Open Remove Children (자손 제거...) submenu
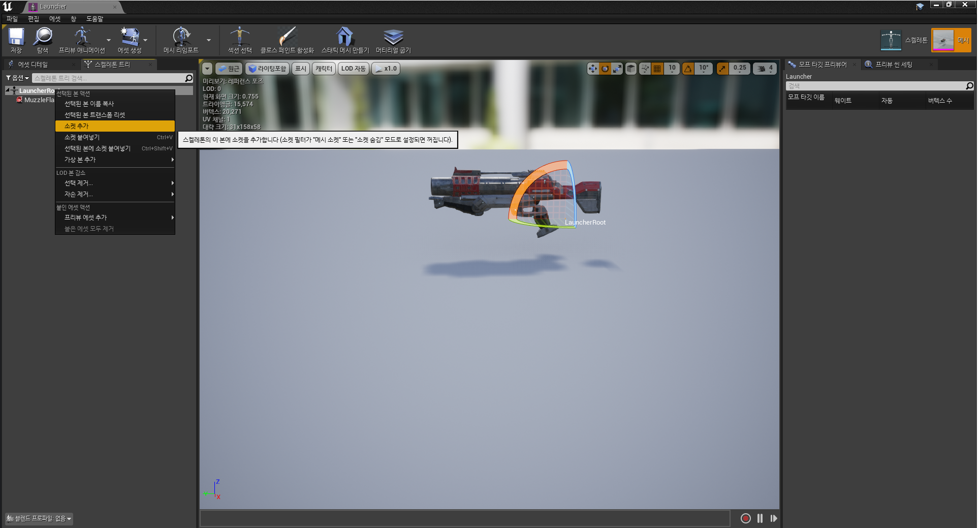Screen dimensions: 980x528 pyautogui.click(x=115, y=194)
